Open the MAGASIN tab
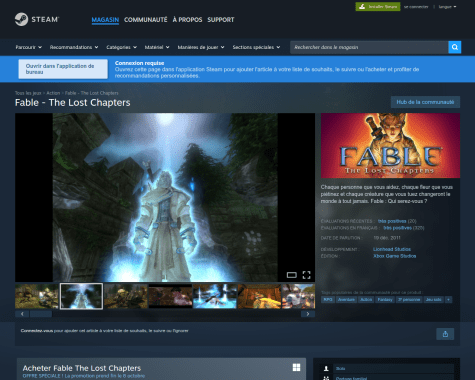 [105, 20]
